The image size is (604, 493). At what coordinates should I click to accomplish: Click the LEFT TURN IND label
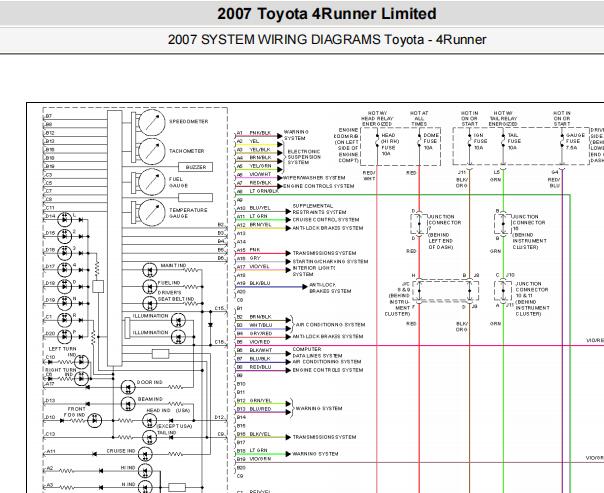coord(62,351)
